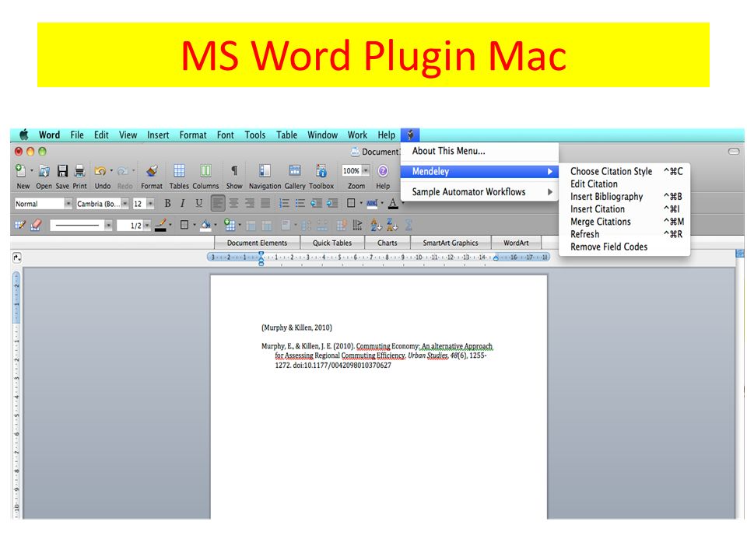This screenshot has width=747, height=560.
Task: Open the Tools menu
Action: pos(255,135)
